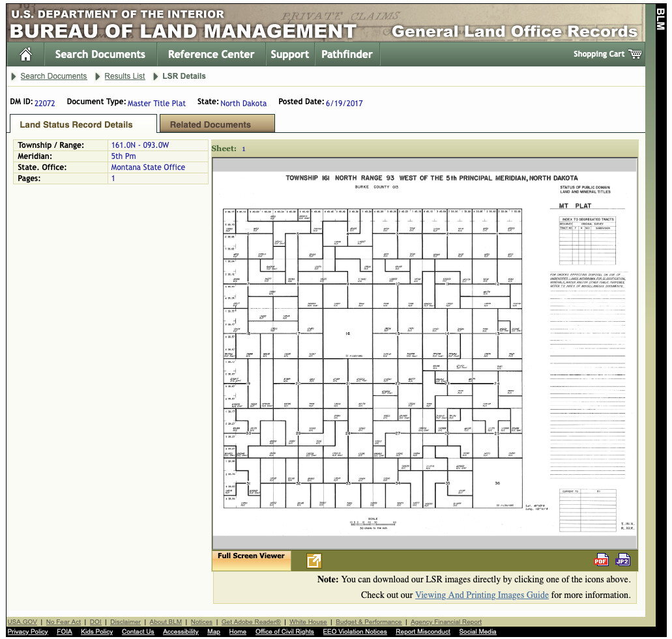Open the Reference Center menu
The width and height of the screenshot is (672, 639).
point(211,54)
